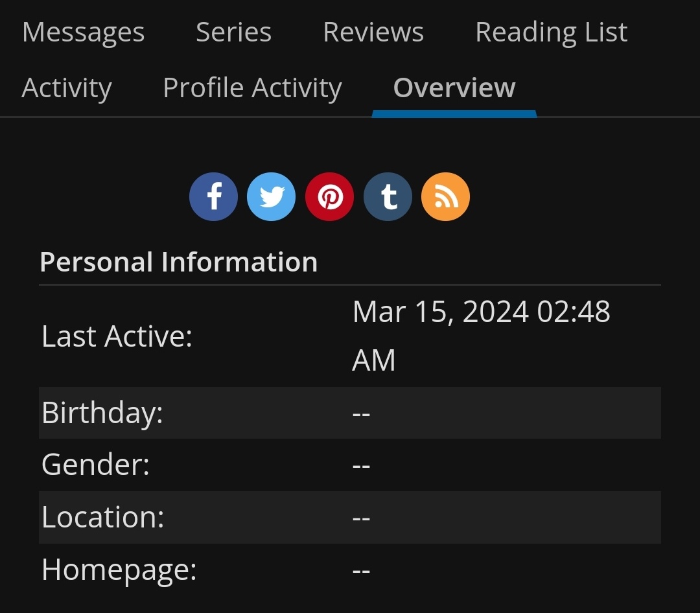700x613 pixels.
Task: Pin profile using the Pinterest icon
Action: coord(329,196)
